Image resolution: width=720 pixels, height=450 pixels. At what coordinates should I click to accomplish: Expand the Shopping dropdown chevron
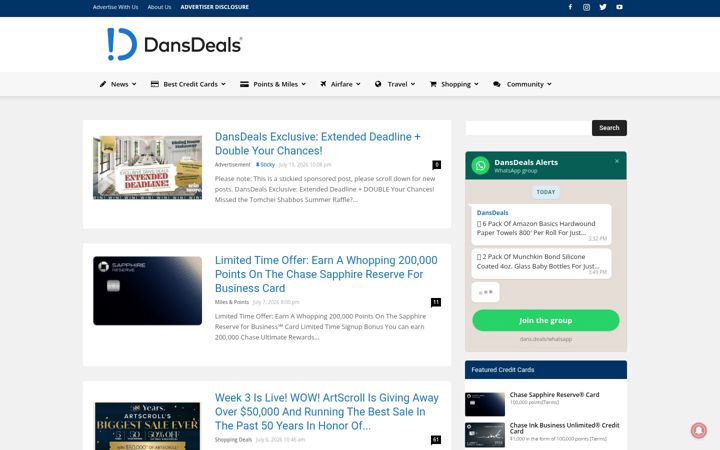tap(476, 84)
